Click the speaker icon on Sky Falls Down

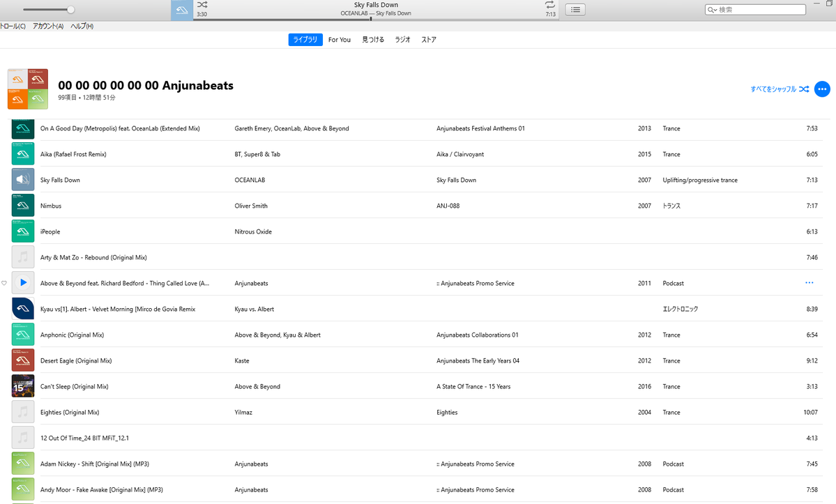tap(23, 180)
